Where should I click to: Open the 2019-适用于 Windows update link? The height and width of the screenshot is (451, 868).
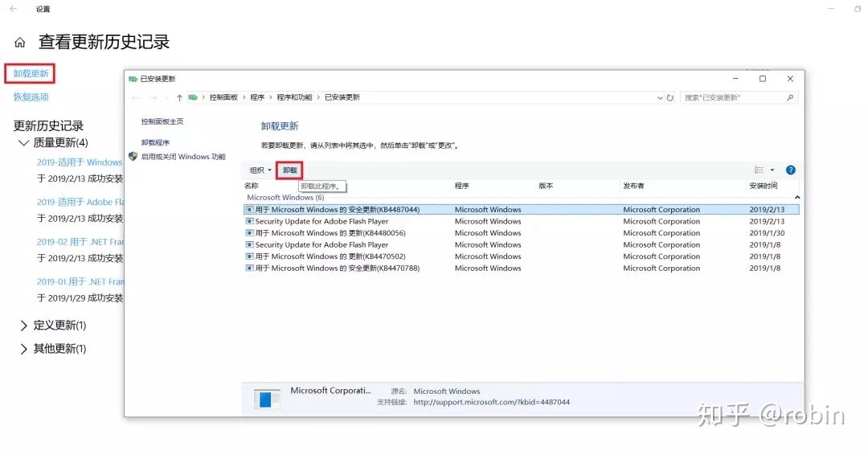(x=80, y=162)
